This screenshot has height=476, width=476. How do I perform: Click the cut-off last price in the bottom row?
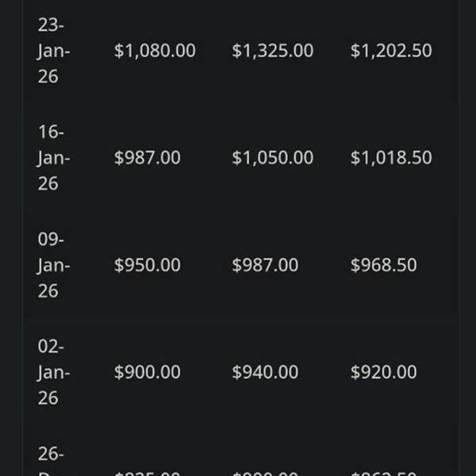(x=383, y=473)
